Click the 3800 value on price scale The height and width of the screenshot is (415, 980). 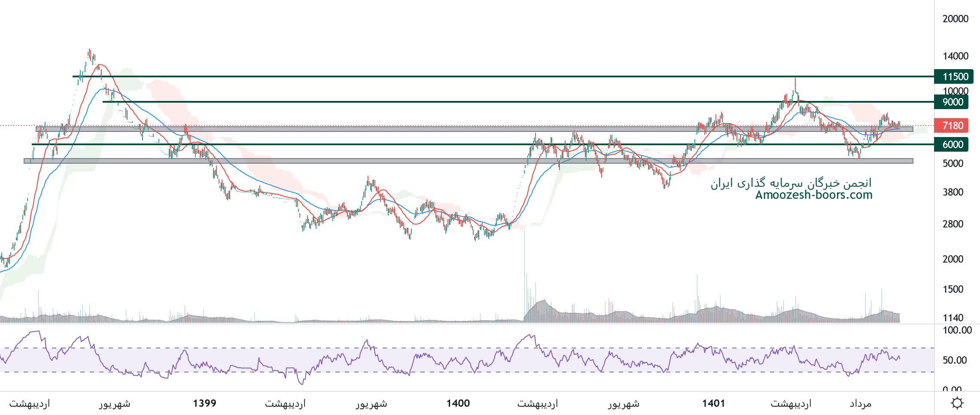tap(953, 192)
